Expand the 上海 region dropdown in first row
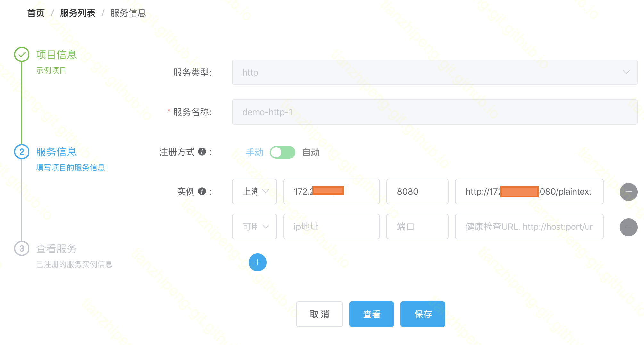Viewport: 644px width, 345px height. point(254,191)
